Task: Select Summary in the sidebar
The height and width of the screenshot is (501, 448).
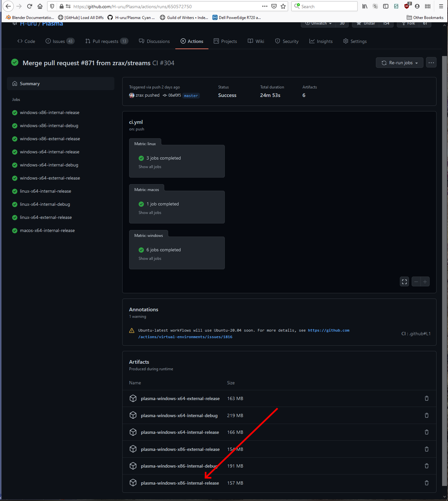Action: point(61,84)
